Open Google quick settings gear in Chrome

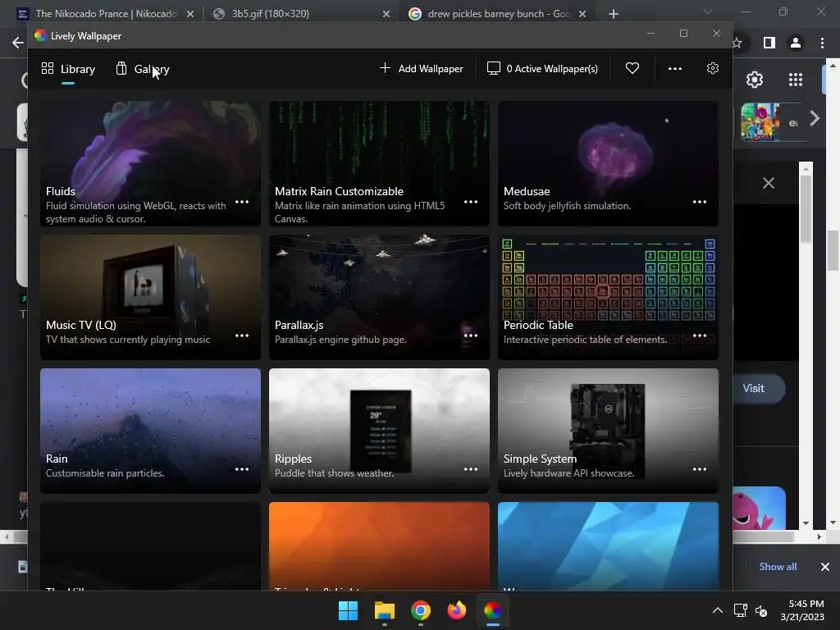[755, 80]
